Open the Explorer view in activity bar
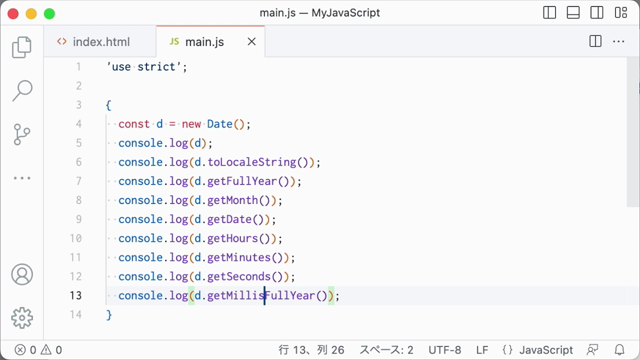The height and width of the screenshot is (360, 640). [22, 47]
